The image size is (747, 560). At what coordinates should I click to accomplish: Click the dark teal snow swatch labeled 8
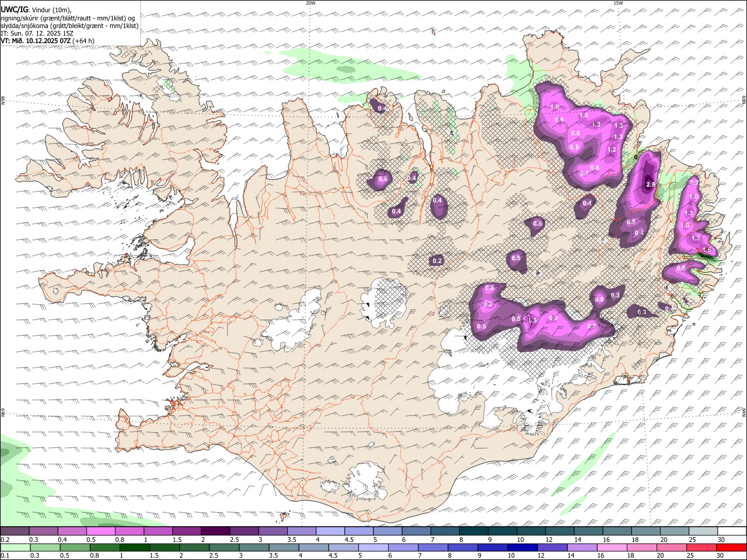[x=474, y=531]
